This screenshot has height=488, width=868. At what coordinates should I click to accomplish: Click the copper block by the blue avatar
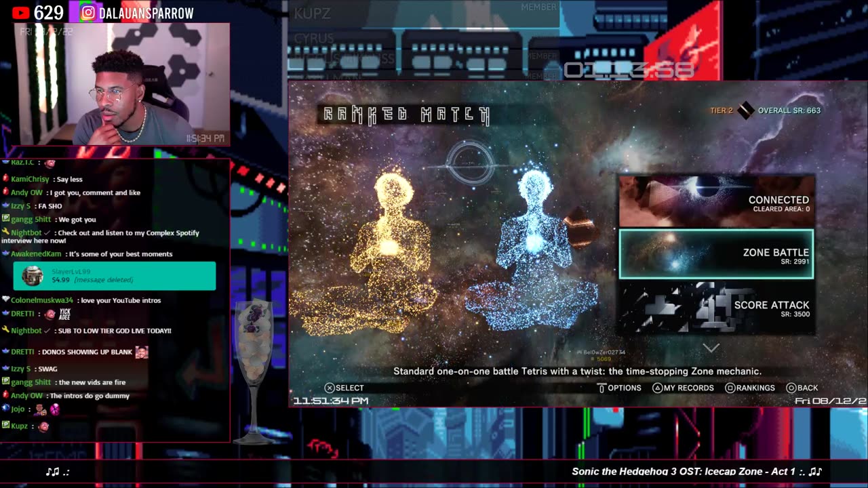(581, 228)
